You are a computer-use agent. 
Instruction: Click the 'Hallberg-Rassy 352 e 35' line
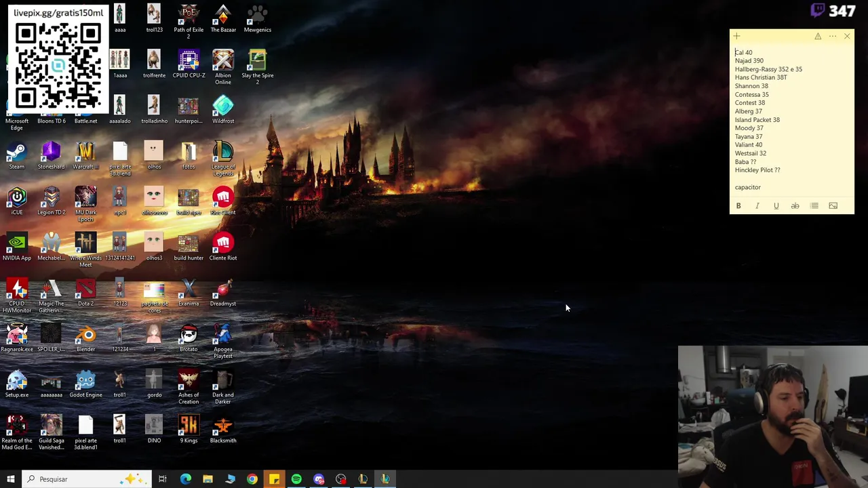point(768,69)
